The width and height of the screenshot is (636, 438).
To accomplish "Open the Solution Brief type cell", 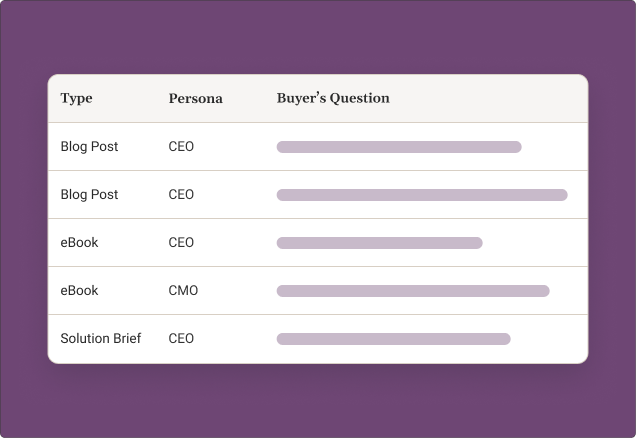I will tap(100, 339).
